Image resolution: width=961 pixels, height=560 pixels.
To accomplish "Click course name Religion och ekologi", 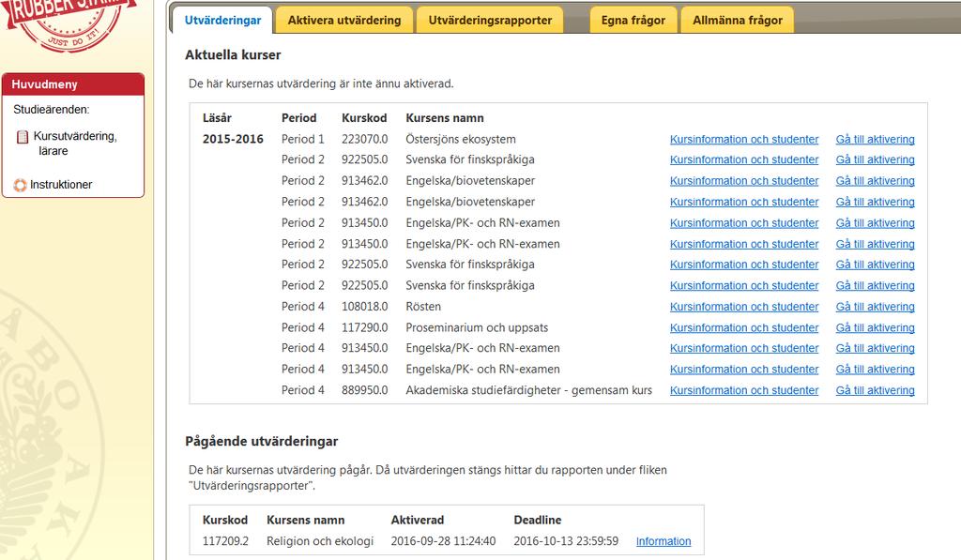I will [320, 541].
